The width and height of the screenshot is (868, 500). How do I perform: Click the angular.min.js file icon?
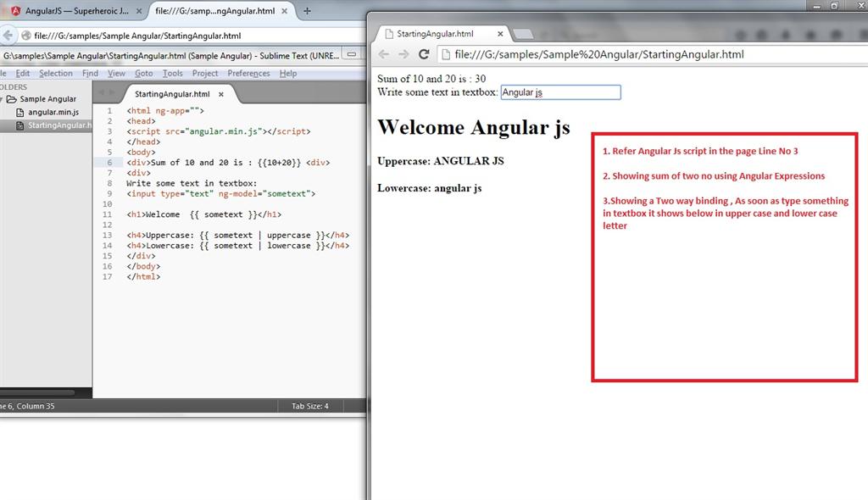point(20,112)
